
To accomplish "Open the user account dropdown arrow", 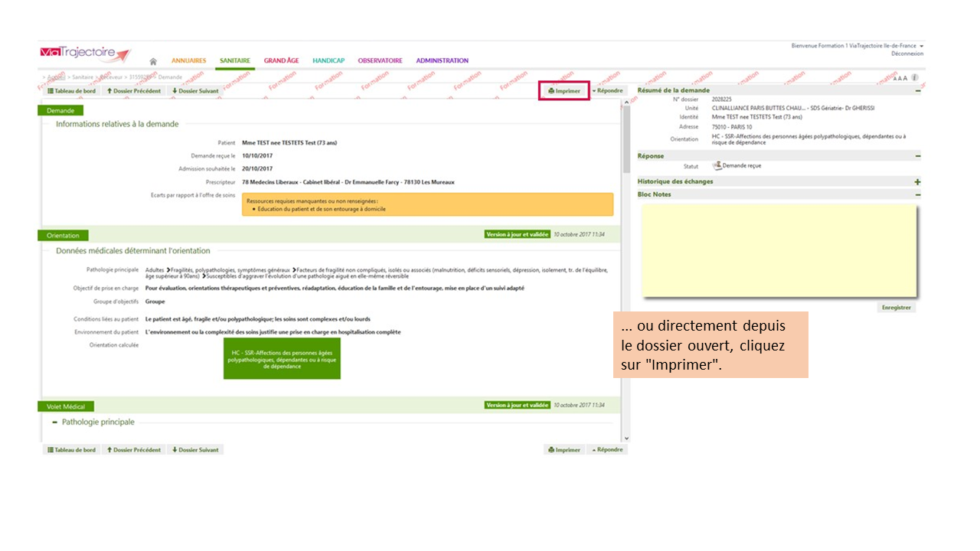I will point(922,46).
